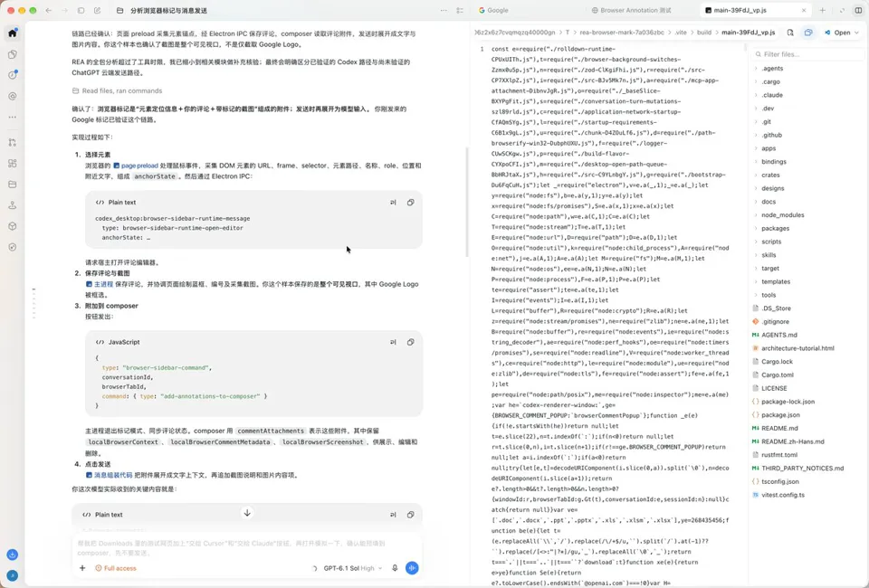Click the new chat compose icon in the title bar
The height and width of the screenshot is (588, 869).
point(98,11)
